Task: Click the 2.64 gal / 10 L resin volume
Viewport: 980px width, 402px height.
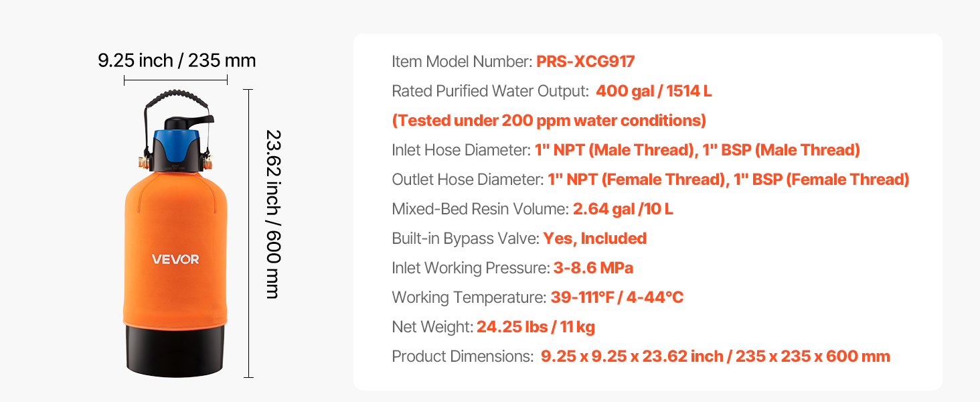Action: pos(623,209)
